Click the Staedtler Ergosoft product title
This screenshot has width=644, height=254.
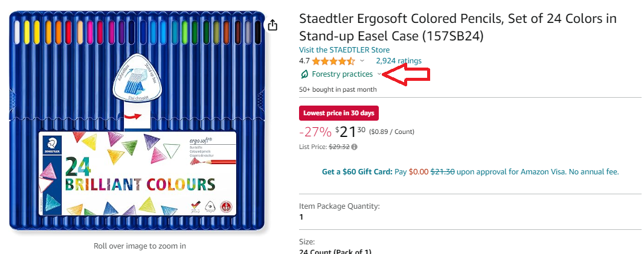(x=457, y=27)
